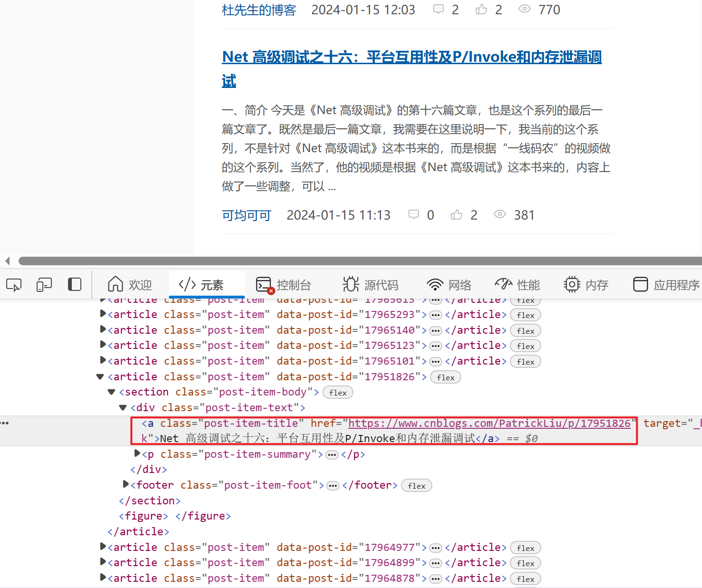Screen dimensions: 702x588
Task: Open the 内存 memory tab
Action: click(x=586, y=285)
